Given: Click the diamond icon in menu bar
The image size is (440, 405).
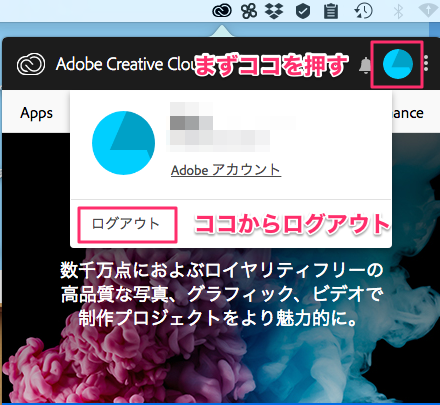Looking at the screenshot, I should (428, 11).
